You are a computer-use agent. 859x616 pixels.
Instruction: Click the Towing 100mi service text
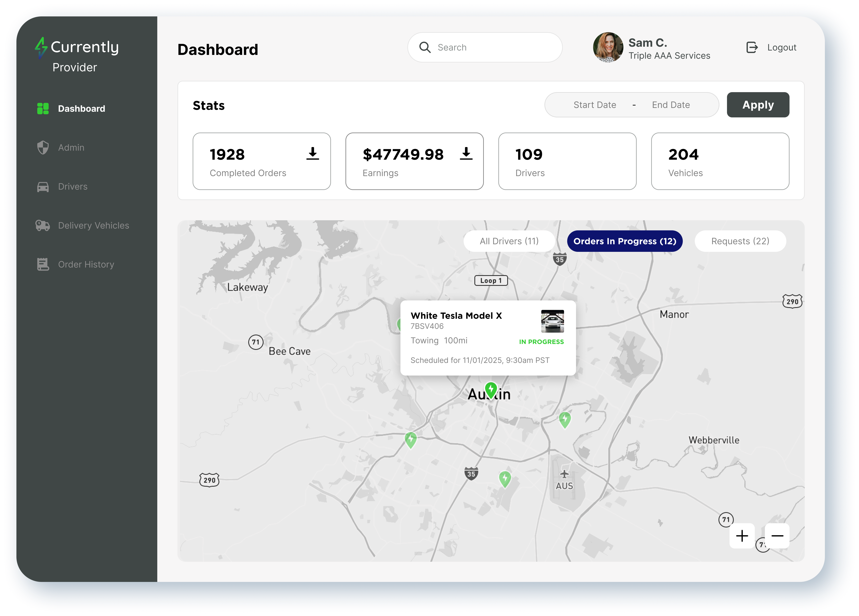[x=439, y=341]
